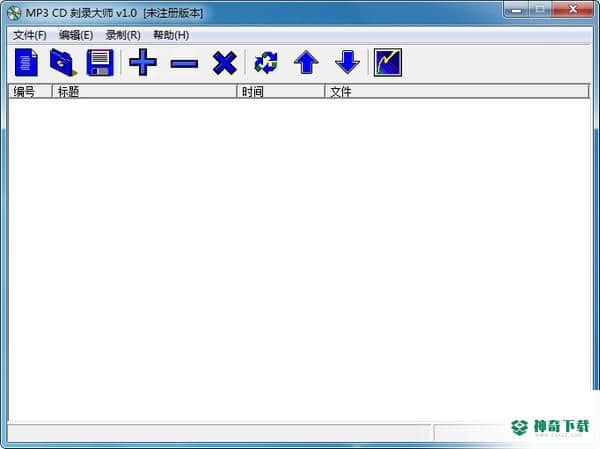This screenshot has height=449, width=600.
Task: Click the new playlist document icon
Action: point(26,62)
